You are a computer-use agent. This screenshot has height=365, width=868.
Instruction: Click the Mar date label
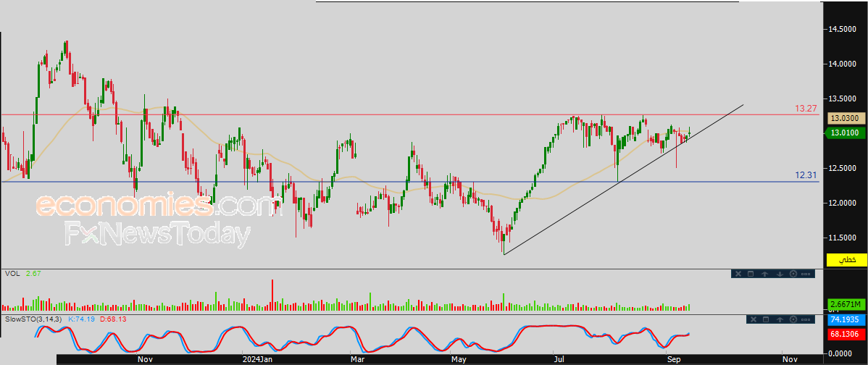[x=358, y=359]
